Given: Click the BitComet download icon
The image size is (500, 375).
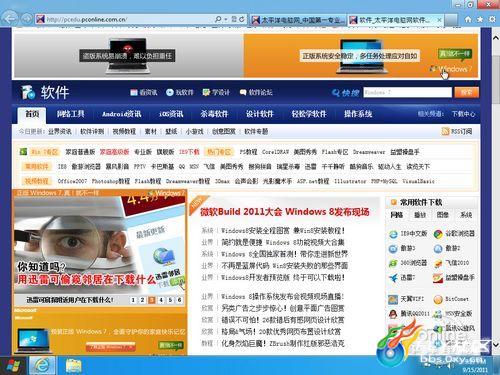Looking at the screenshot, I should [x=438, y=299].
